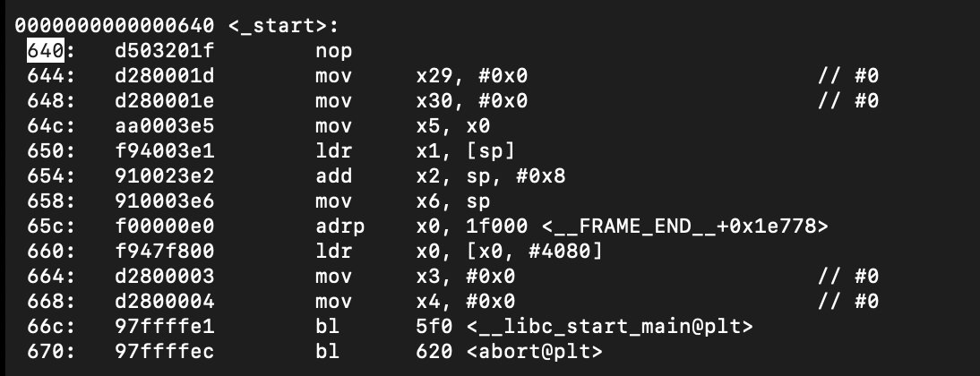
Task: Click the abort@plt branch target
Action: [x=535, y=351]
